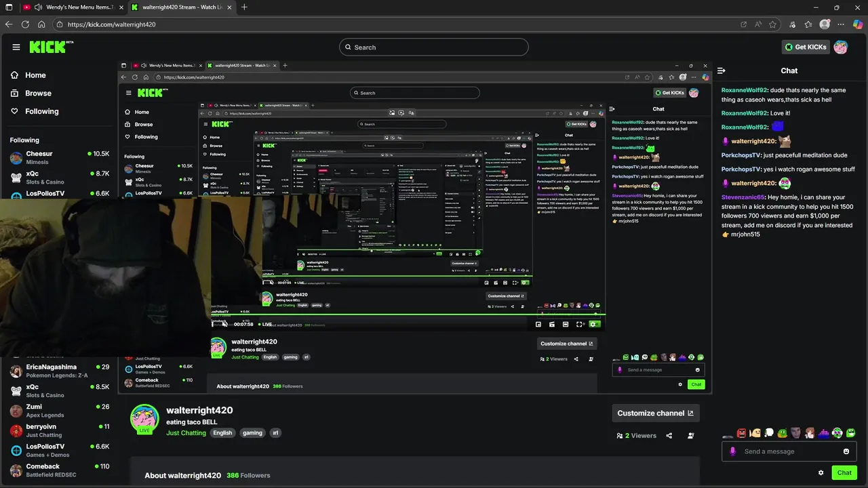Image resolution: width=868 pixels, height=488 pixels.
Task: Close the walterright420 Stream tab
Action: (228, 7)
